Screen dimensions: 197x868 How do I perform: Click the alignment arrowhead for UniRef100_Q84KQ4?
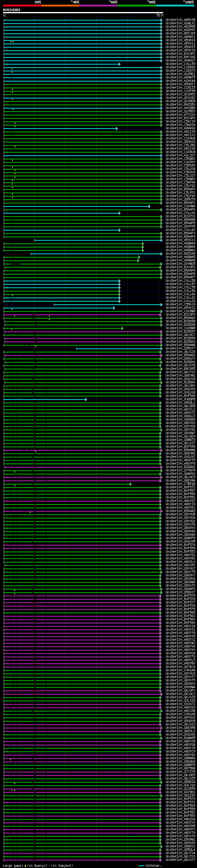[117, 128]
